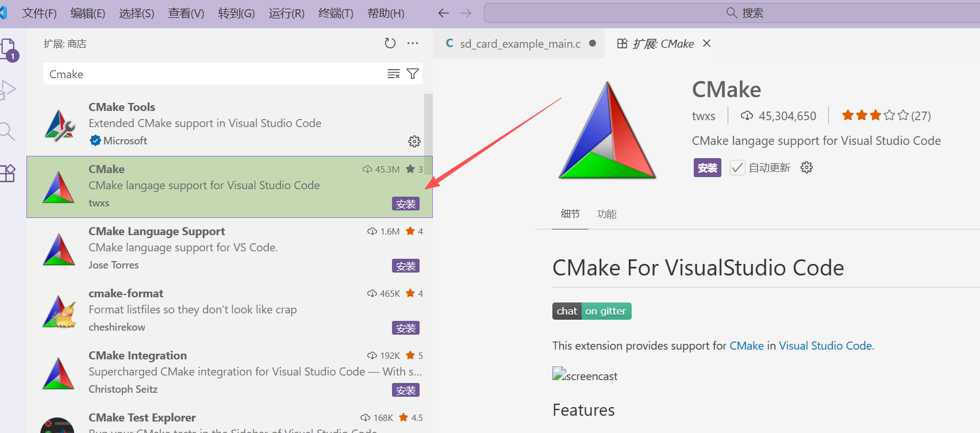
Task: Open the extension filter options
Action: coord(413,74)
